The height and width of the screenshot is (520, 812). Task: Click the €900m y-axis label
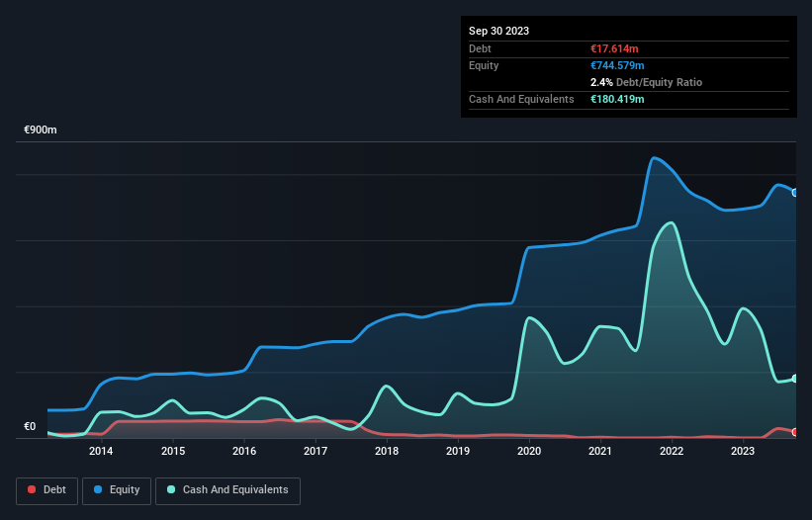tap(41, 130)
